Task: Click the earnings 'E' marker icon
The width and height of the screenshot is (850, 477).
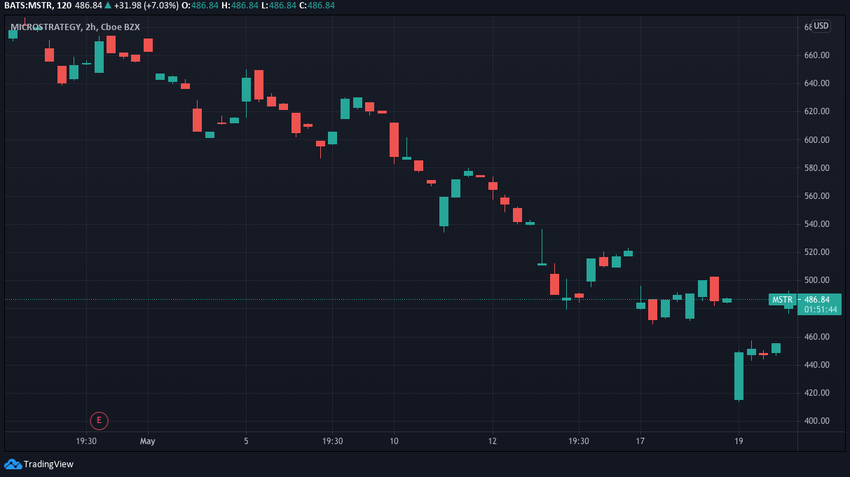Action: (99, 420)
